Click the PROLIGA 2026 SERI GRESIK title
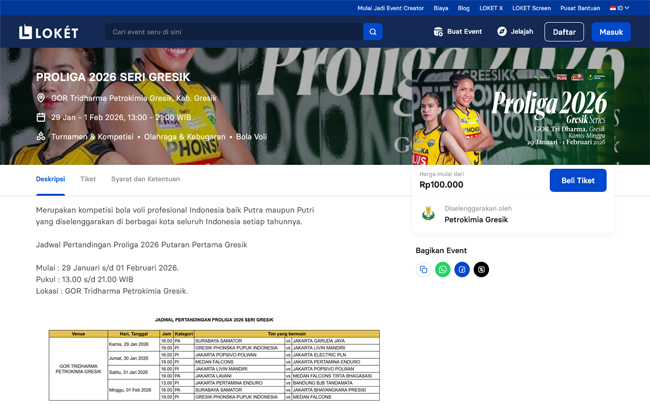 [x=113, y=77]
